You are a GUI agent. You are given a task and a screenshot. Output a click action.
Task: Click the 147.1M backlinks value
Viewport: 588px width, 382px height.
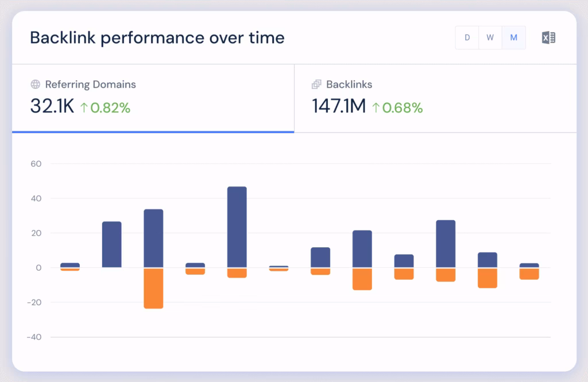339,107
